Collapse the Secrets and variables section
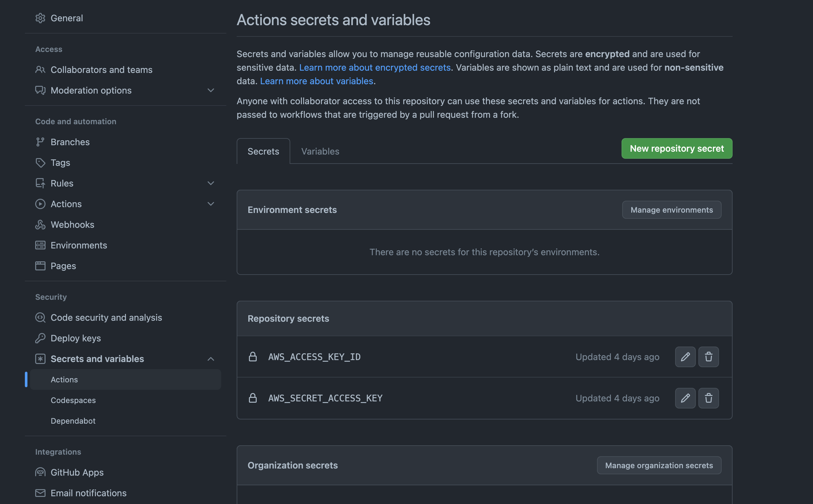 211,359
